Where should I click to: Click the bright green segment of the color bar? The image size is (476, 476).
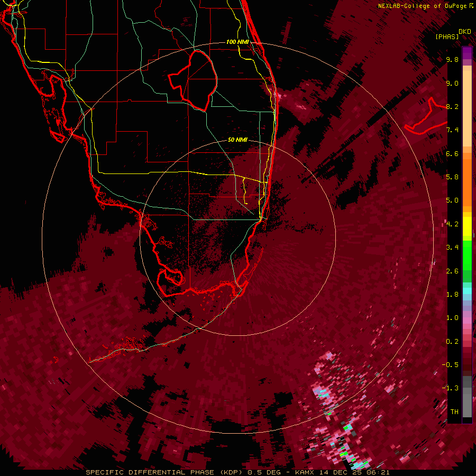pos(467,255)
